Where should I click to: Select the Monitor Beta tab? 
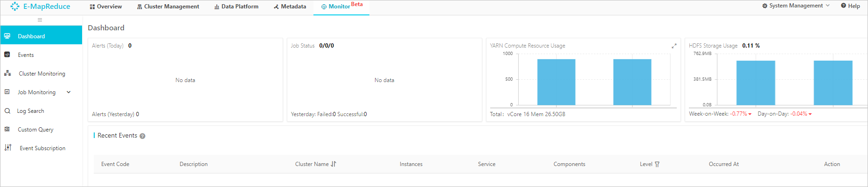point(341,7)
